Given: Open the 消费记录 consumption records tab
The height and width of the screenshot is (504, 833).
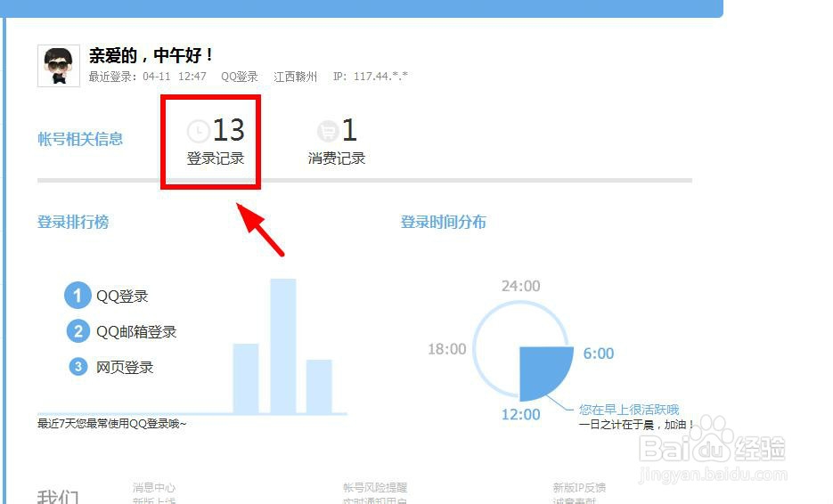Looking at the screenshot, I should tap(337, 142).
